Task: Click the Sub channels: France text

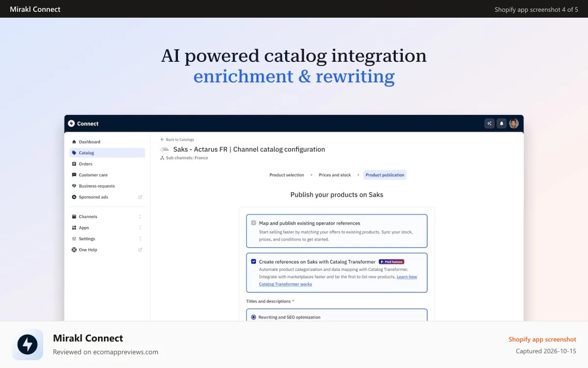Action: 187,158
